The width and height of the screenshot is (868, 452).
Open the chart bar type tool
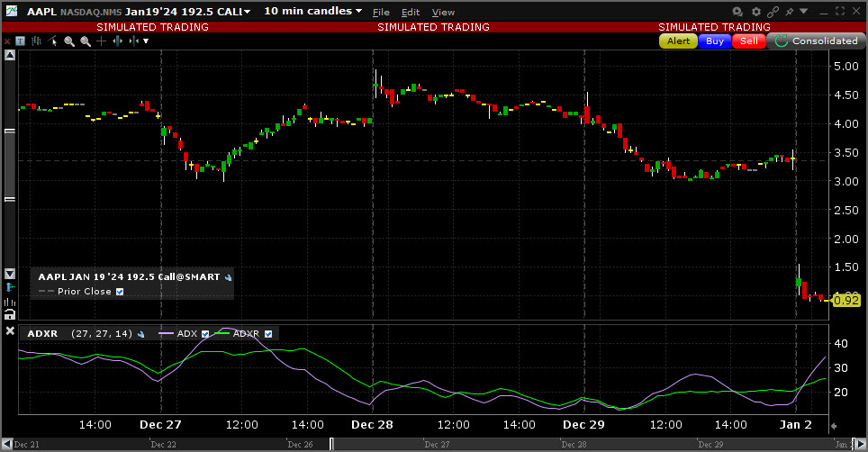[37, 41]
